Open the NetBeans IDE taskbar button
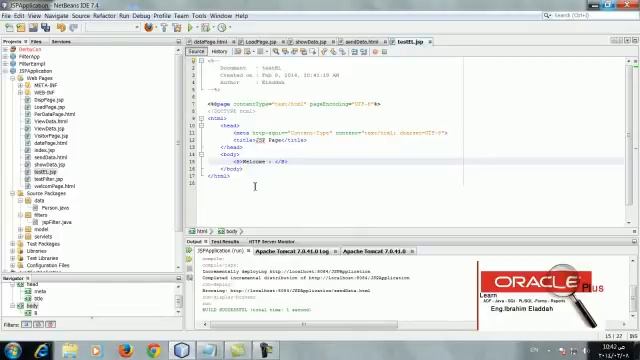This screenshot has width=640, height=360. pyautogui.click(x=182, y=350)
